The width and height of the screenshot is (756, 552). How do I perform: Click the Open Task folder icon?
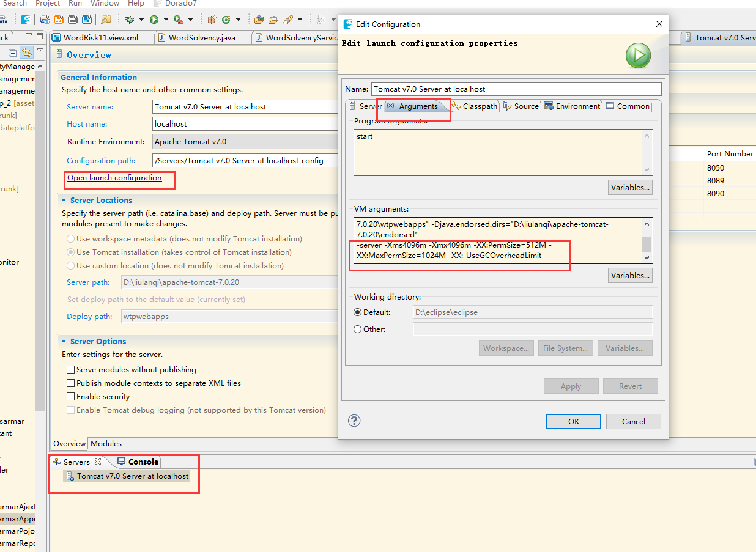tap(272, 20)
